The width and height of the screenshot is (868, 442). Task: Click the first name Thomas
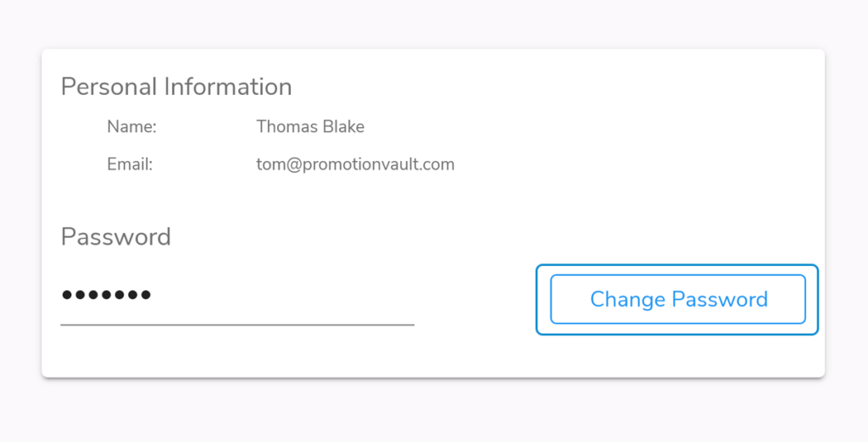(287, 127)
